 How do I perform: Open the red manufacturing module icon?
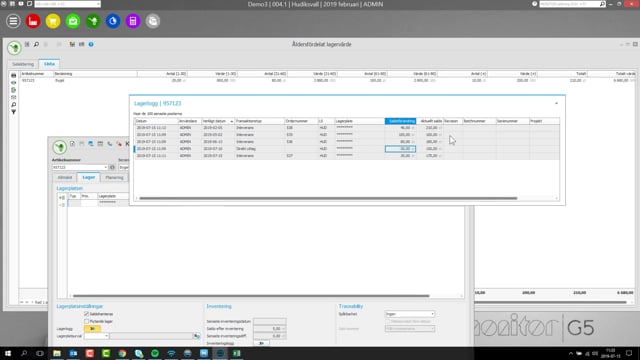33,21
